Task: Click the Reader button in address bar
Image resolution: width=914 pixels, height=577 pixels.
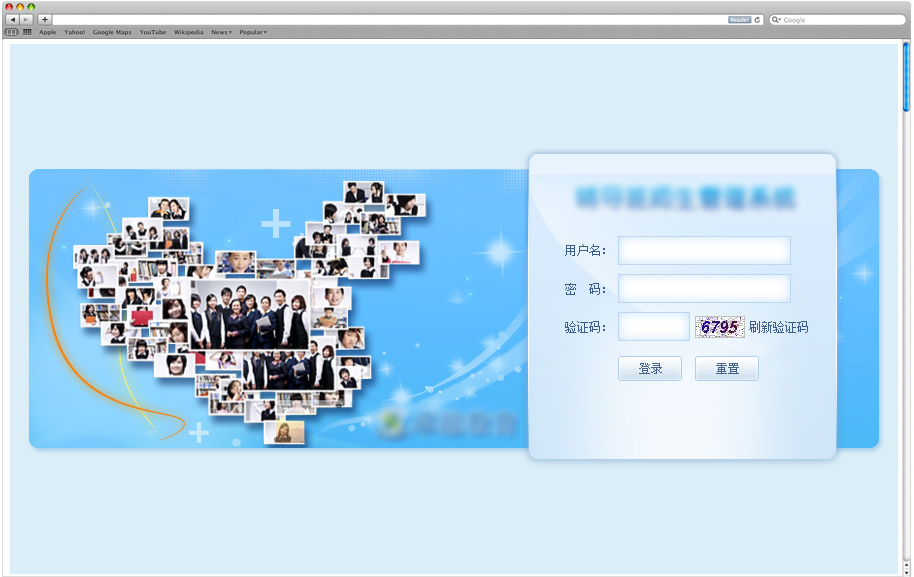Action: click(x=739, y=20)
